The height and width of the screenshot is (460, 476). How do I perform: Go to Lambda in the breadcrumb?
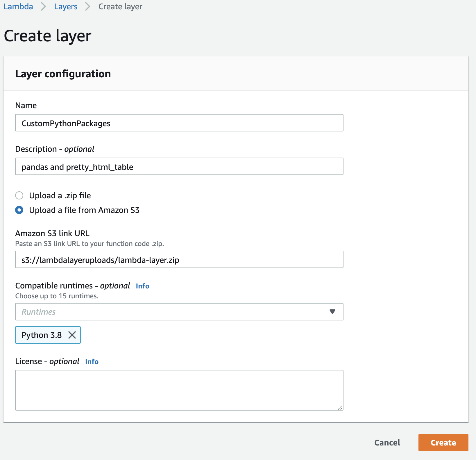tap(18, 7)
